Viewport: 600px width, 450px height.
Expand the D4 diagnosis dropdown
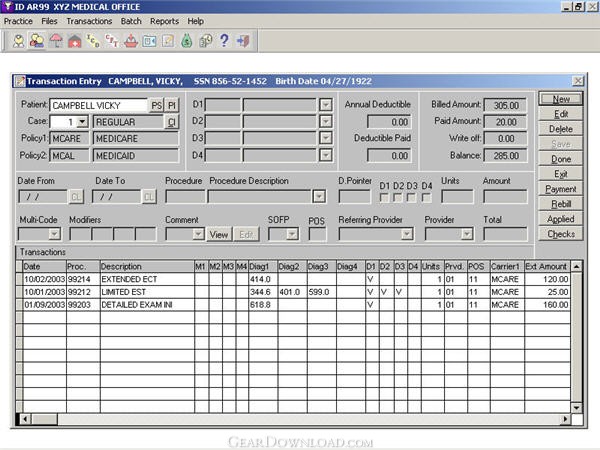326,155
